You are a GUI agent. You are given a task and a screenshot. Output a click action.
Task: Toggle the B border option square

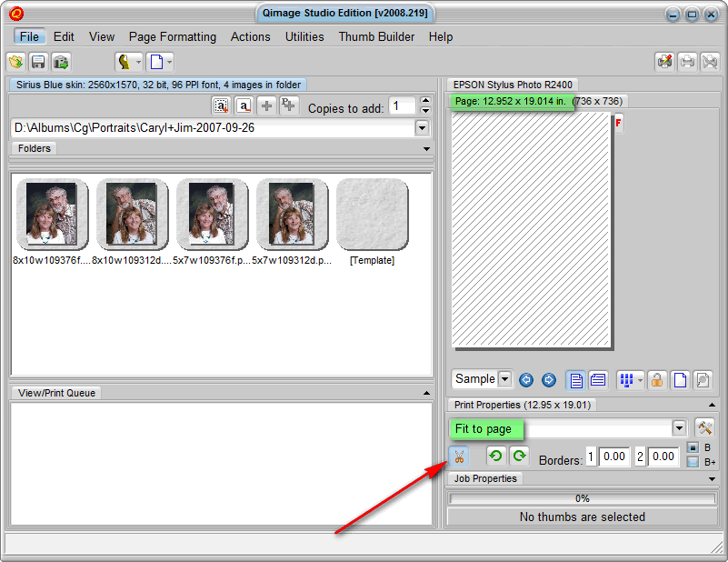click(x=693, y=447)
